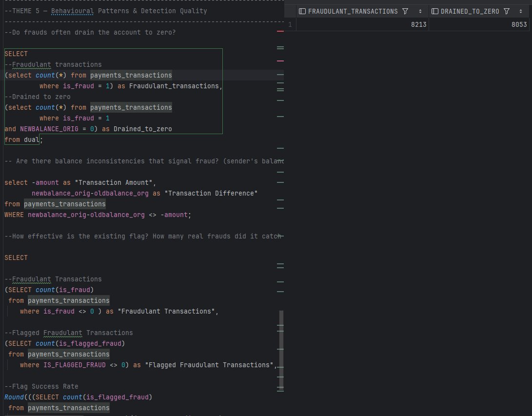
Task: Sort results by FRAUDULANT_TRANSACTIONS arrows
Action: click(x=420, y=11)
